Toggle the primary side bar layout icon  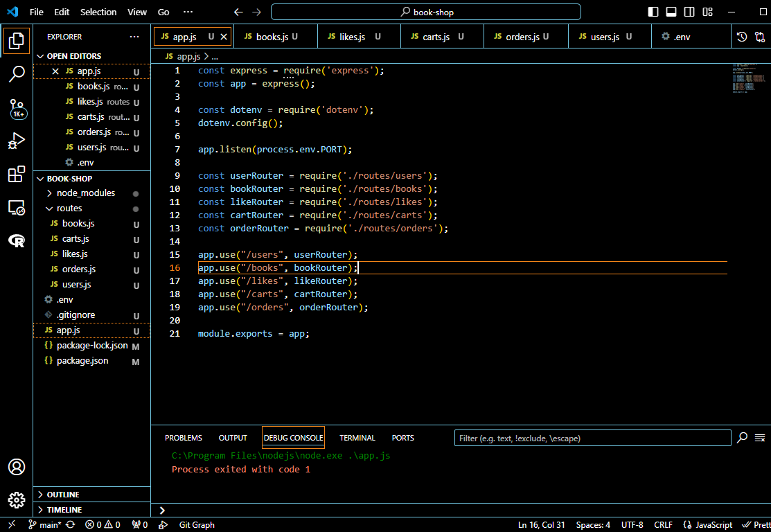click(x=653, y=12)
